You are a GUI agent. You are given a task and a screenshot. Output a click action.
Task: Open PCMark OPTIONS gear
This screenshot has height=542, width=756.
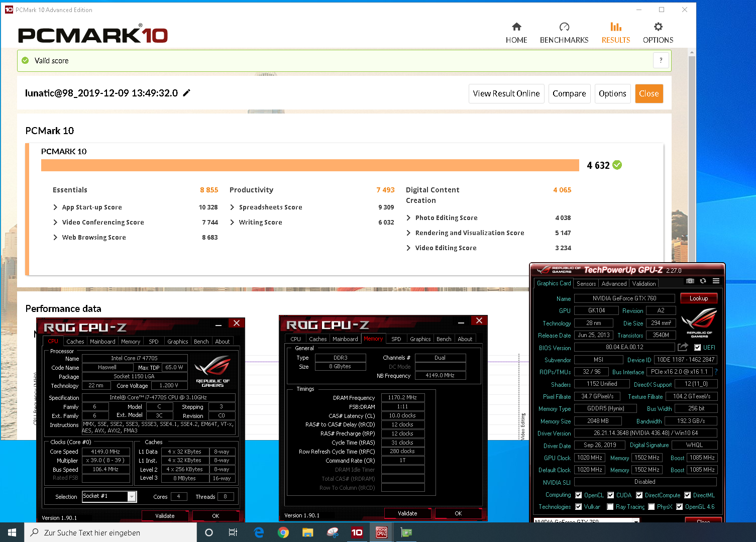tap(658, 33)
